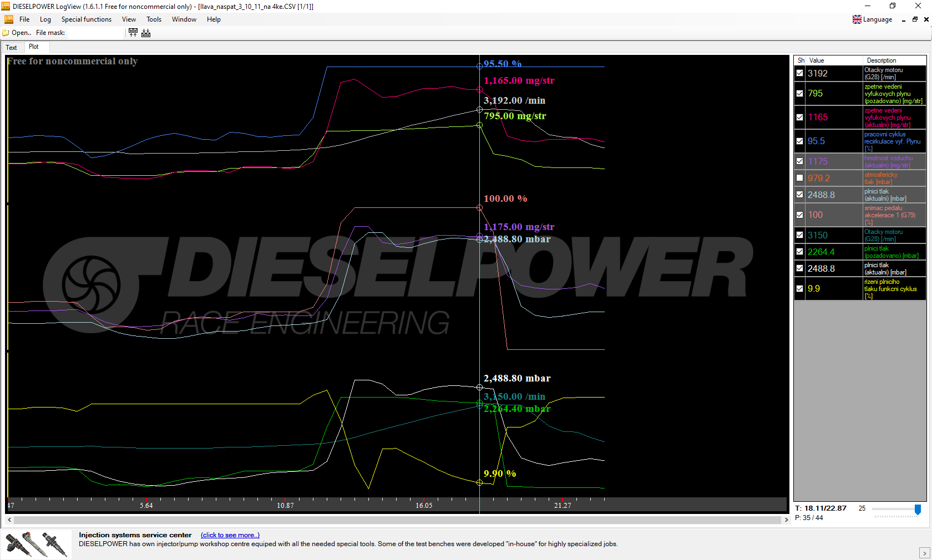
Task: Click the Open folder icon in toolbar
Action: pos(6,33)
